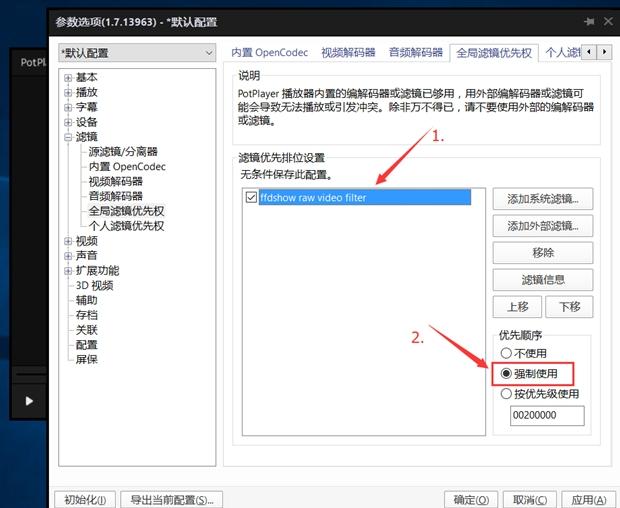Expand the 播放 tree node
The image size is (620, 508).
point(68,93)
